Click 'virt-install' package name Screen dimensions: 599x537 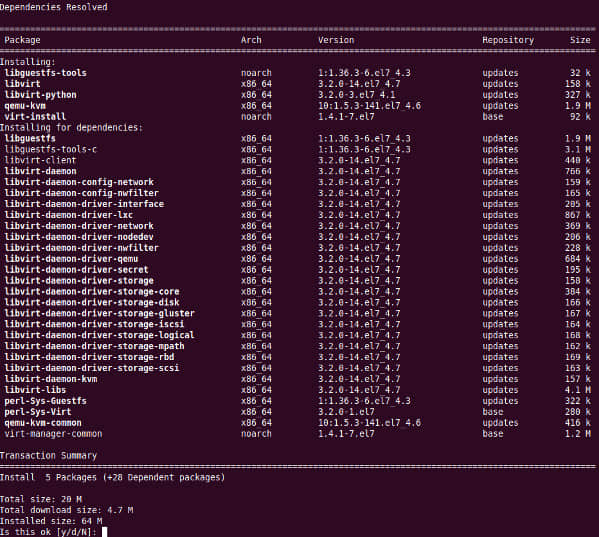point(35,116)
